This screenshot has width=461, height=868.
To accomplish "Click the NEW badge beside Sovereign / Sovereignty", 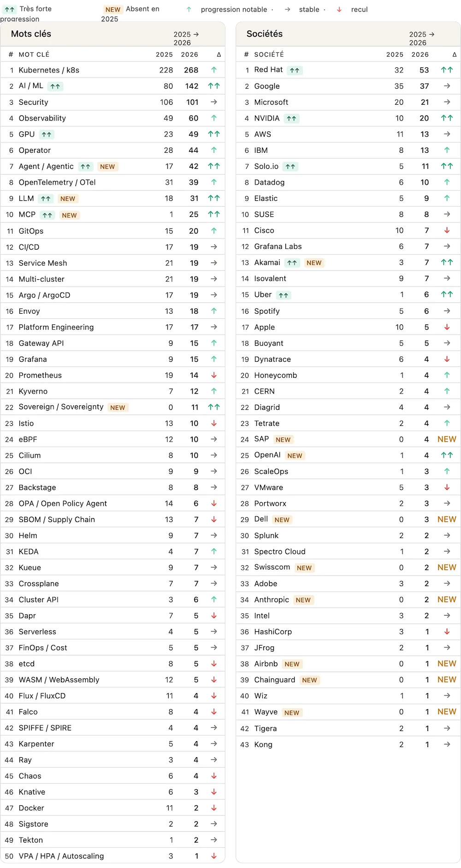I will point(118,407).
